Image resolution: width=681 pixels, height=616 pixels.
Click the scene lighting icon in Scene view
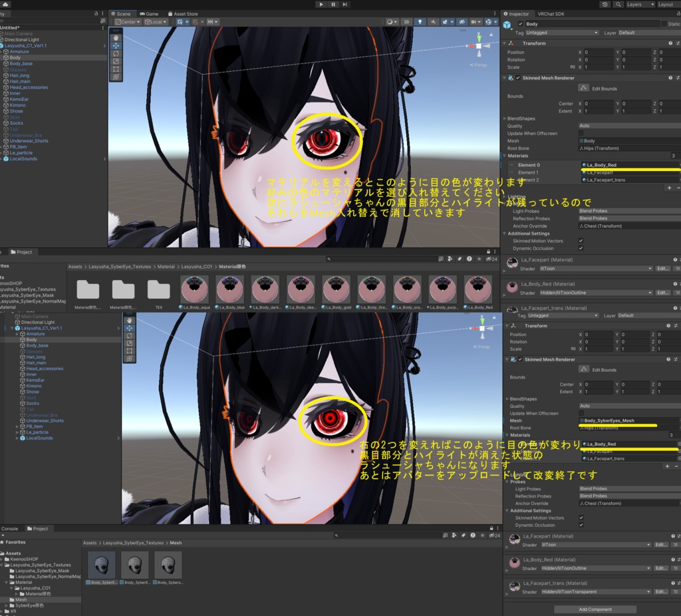click(x=420, y=21)
